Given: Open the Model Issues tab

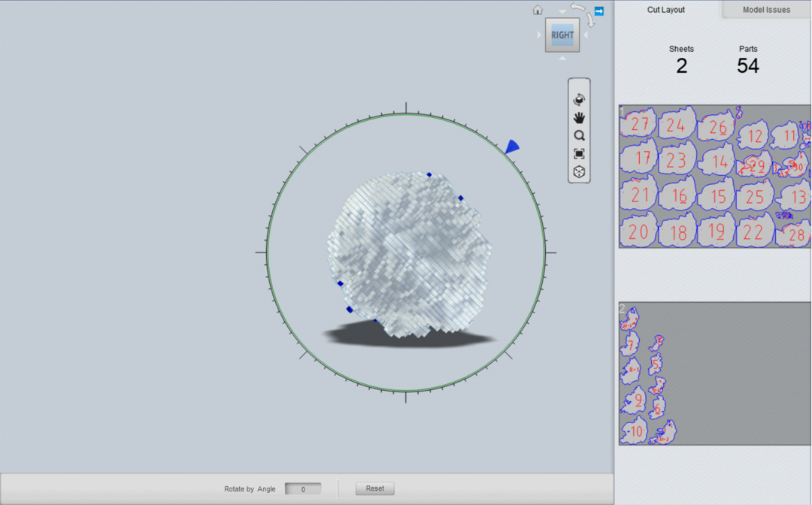Looking at the screenshot, I should click(766, 10).
